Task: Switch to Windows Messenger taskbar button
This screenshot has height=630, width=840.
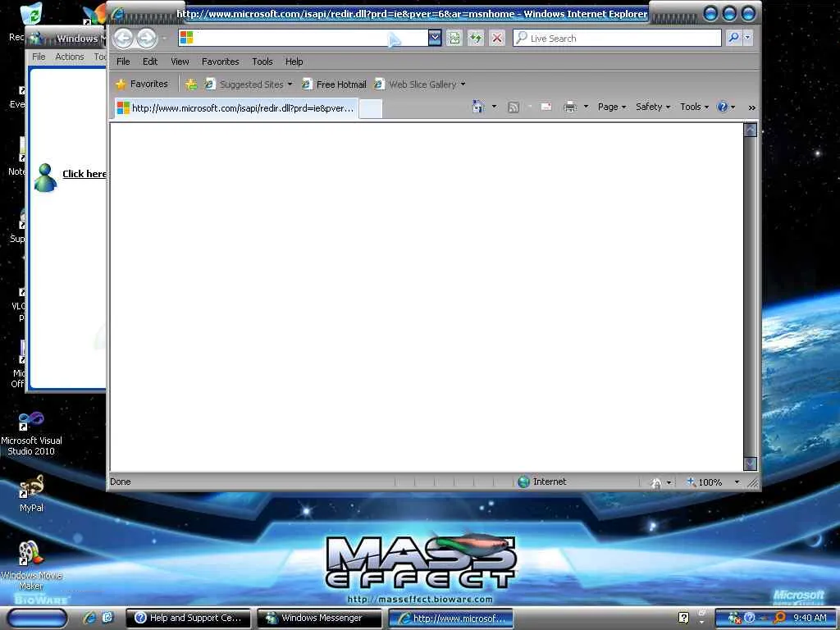Action: pyautogui.click(x=320, y=619)
